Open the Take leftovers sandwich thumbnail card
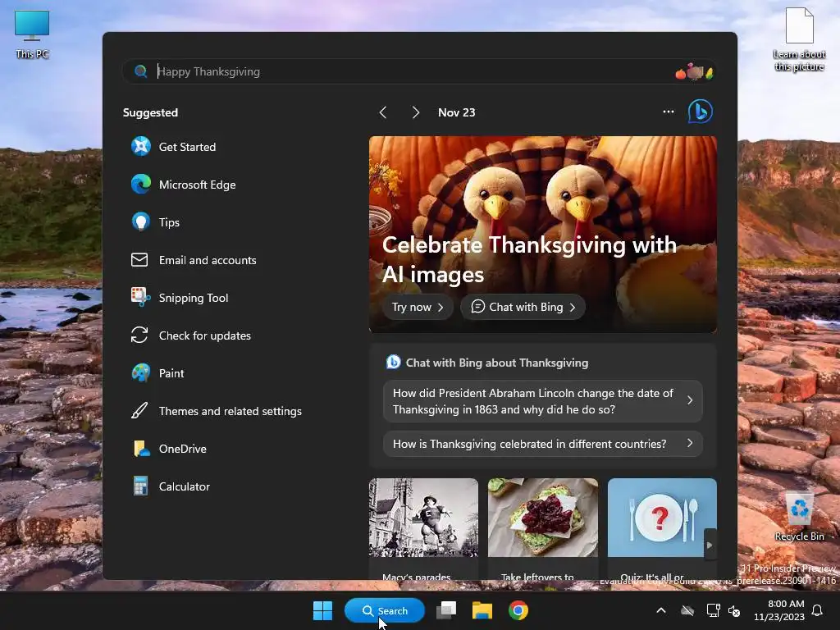 (x=543, y=529)
